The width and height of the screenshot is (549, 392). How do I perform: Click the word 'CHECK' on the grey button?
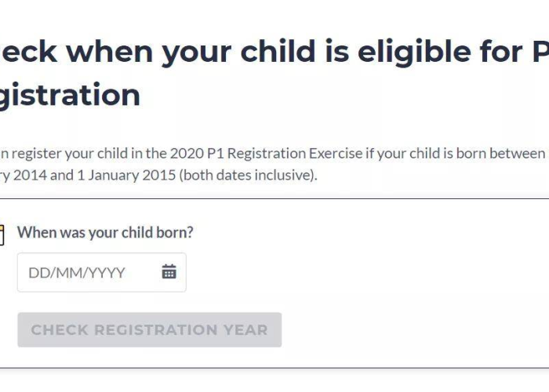pos(60,330)
